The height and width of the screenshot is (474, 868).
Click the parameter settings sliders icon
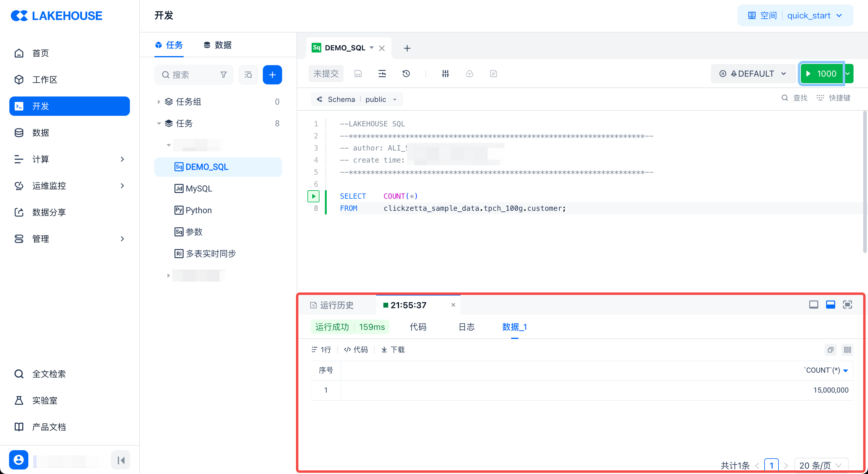(445, 74)
